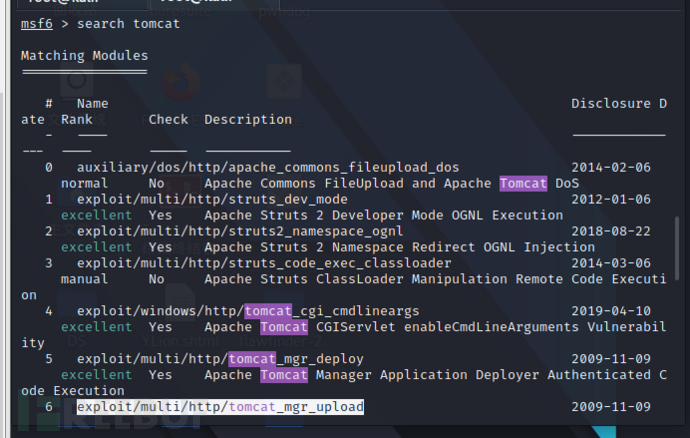Click 'excellent' rank of tomcat_mgr_deploy

pos(96,375)
